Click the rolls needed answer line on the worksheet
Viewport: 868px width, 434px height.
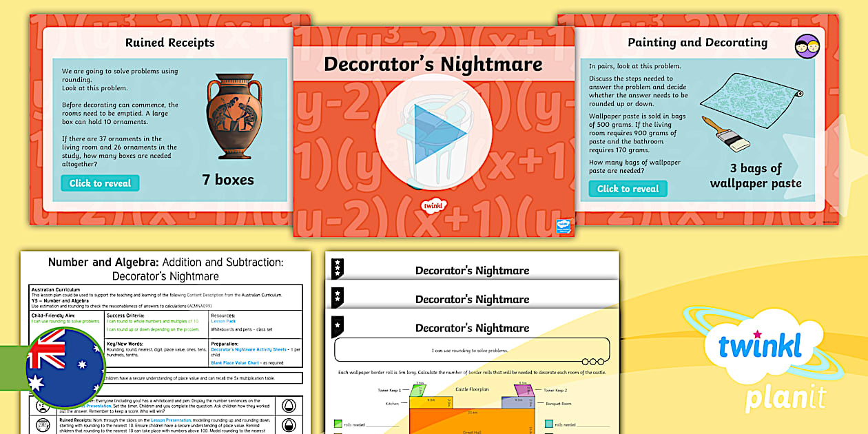pos(382,425)
